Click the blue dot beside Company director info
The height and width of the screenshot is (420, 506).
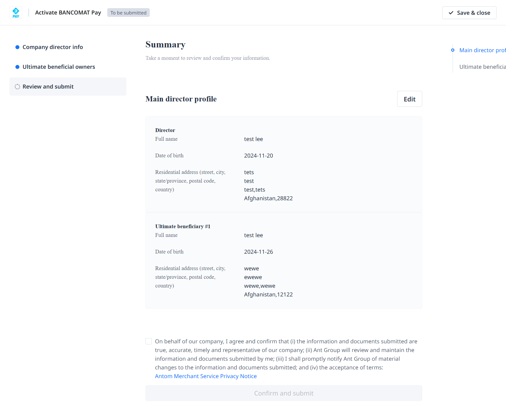(x=17, y=47)
